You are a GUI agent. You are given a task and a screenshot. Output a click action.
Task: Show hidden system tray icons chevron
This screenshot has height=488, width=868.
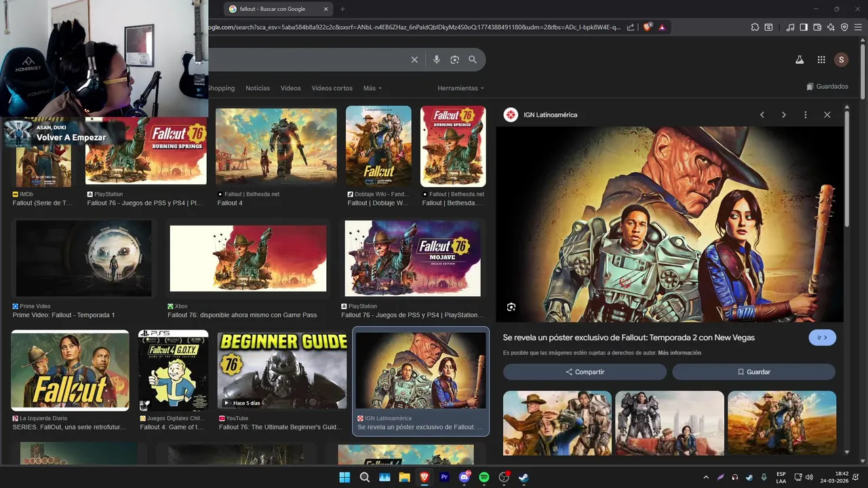click(x=706, y=477)
